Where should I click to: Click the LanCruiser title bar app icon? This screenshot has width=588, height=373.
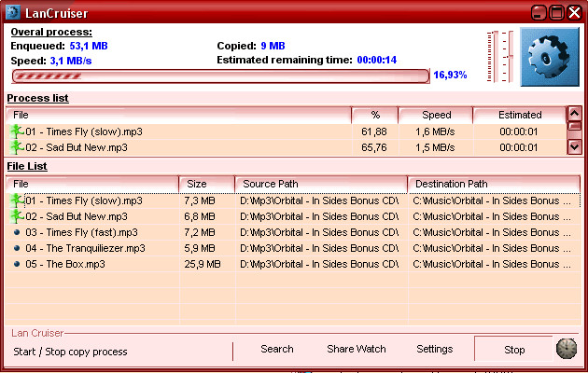click(12, 12)
